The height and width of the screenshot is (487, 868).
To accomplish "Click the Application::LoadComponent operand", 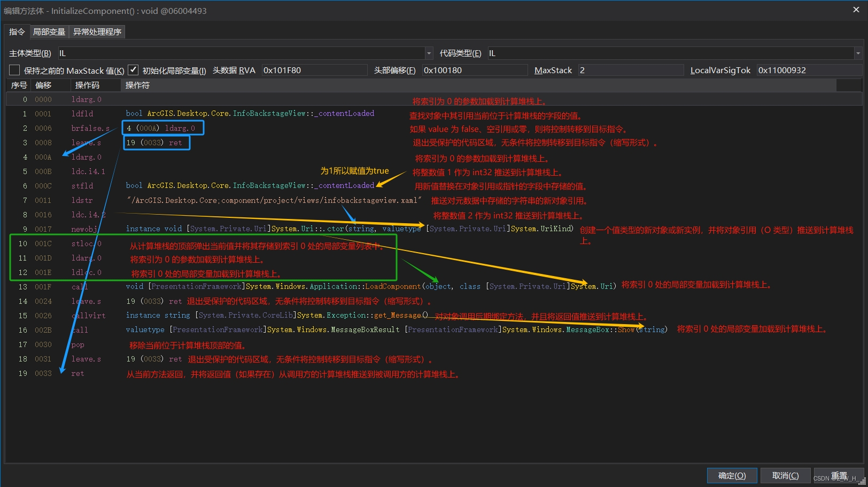I will 371,286.
